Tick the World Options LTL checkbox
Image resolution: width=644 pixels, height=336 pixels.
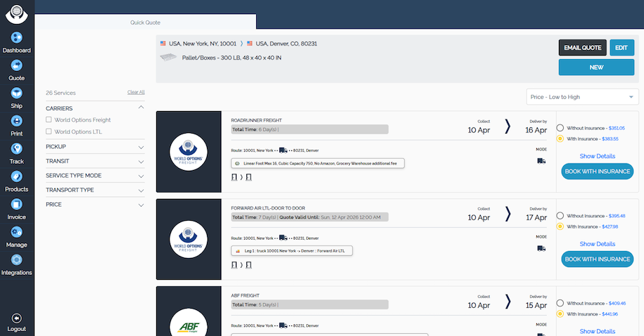click(x=49, y=131)
